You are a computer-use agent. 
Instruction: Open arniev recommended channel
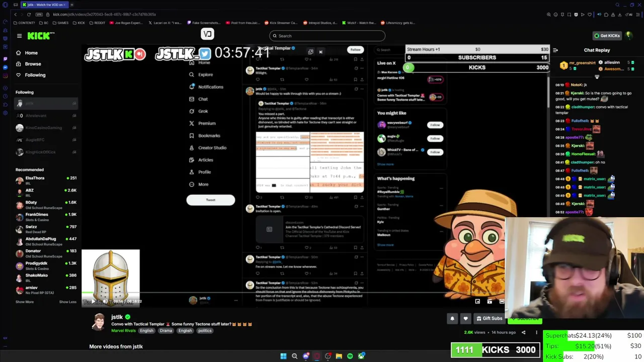[x=46, y=290]
